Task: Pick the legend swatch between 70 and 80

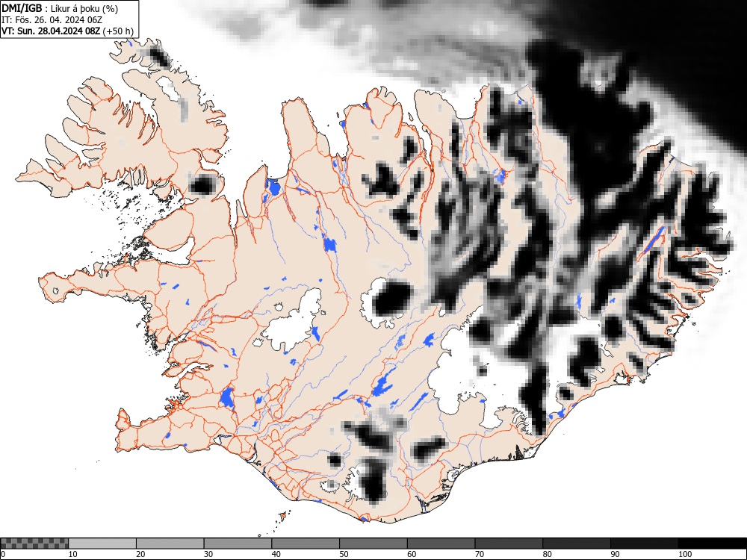Action: [509, 544]
